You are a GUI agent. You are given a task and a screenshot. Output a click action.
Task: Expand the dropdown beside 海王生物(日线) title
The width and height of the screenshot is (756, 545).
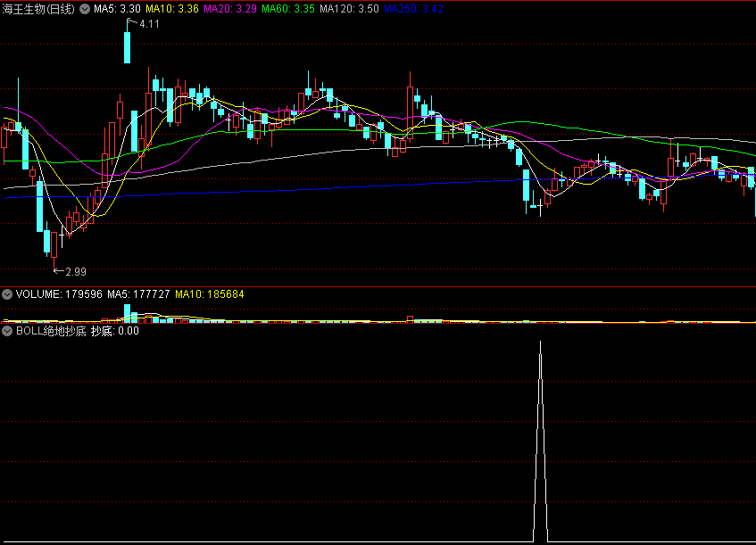[85, 9]
